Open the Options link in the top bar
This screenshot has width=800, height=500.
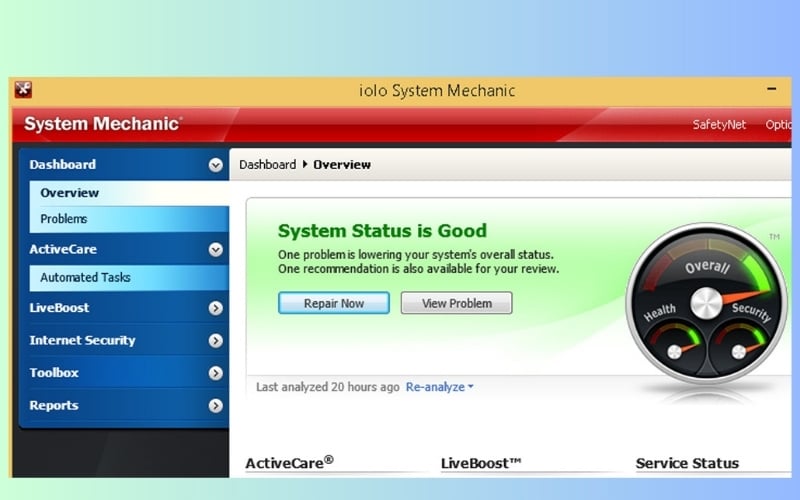778,124
